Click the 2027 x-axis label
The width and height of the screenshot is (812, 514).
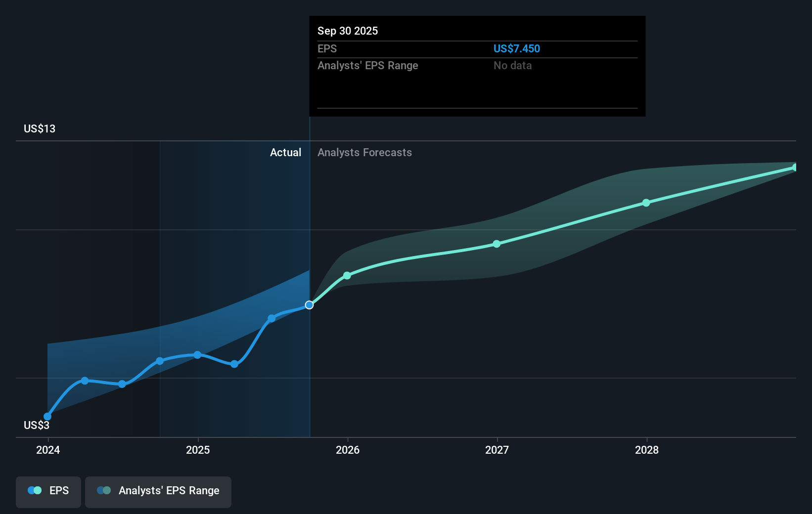(x=497, y=450)
